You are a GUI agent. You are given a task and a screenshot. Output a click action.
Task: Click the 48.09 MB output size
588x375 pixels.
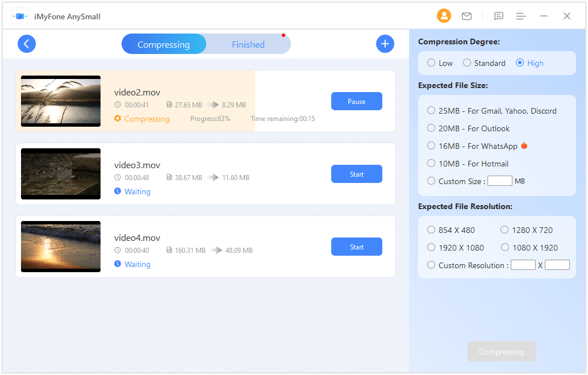(239, 250)
